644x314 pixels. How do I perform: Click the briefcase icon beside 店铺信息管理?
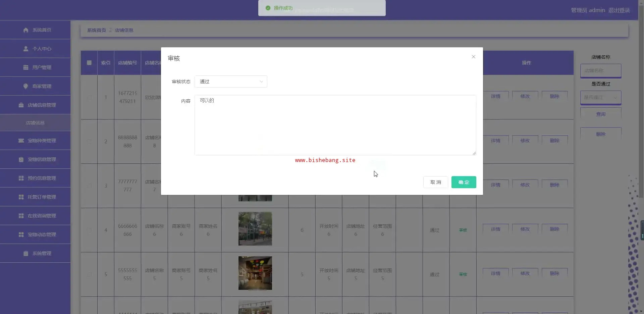[21, 105]
